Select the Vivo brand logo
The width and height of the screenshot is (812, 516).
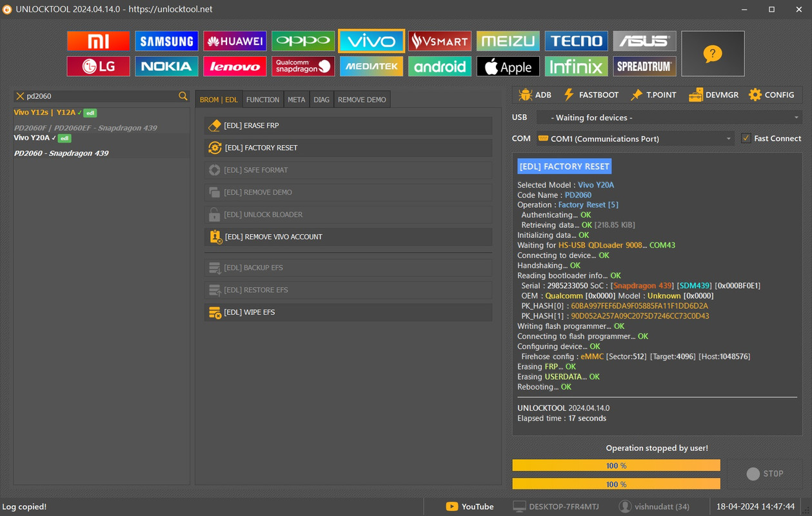371,41
